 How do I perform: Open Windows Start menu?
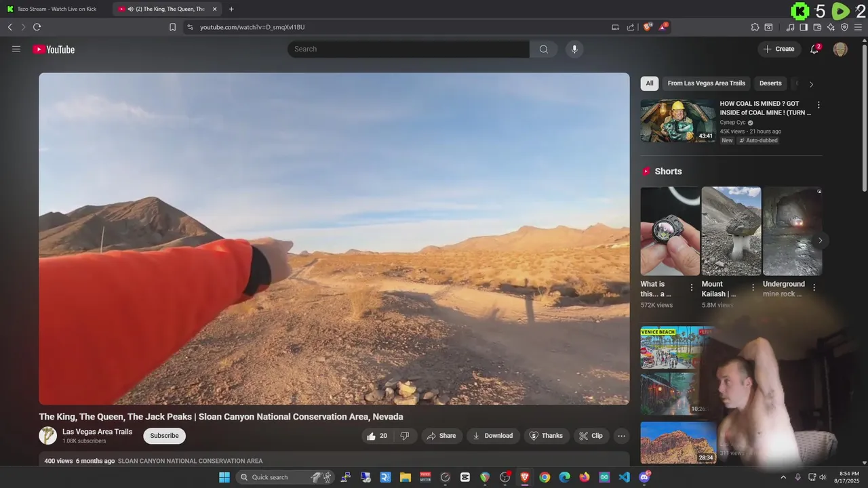(x=224, y=477)
